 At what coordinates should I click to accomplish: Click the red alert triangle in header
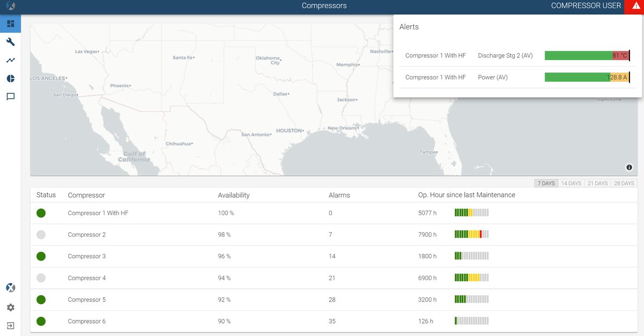click(x=635, y=6)
